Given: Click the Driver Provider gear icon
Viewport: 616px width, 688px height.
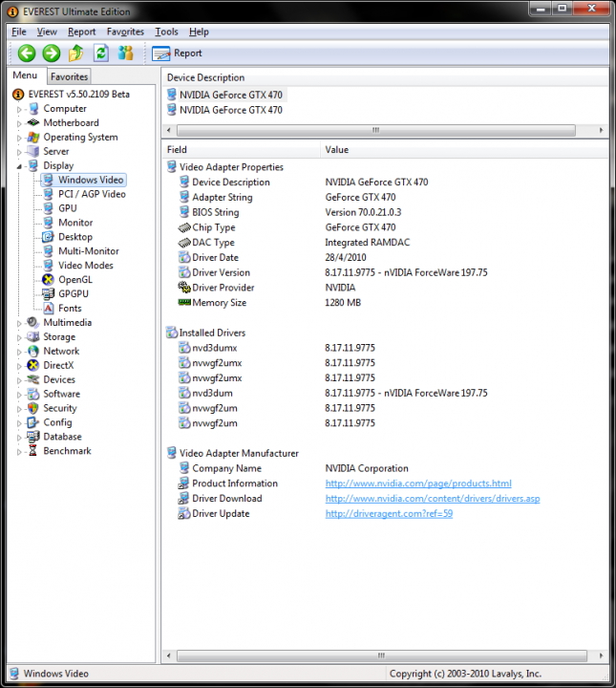Looking at the screenshot, I should tap(184, 288).
